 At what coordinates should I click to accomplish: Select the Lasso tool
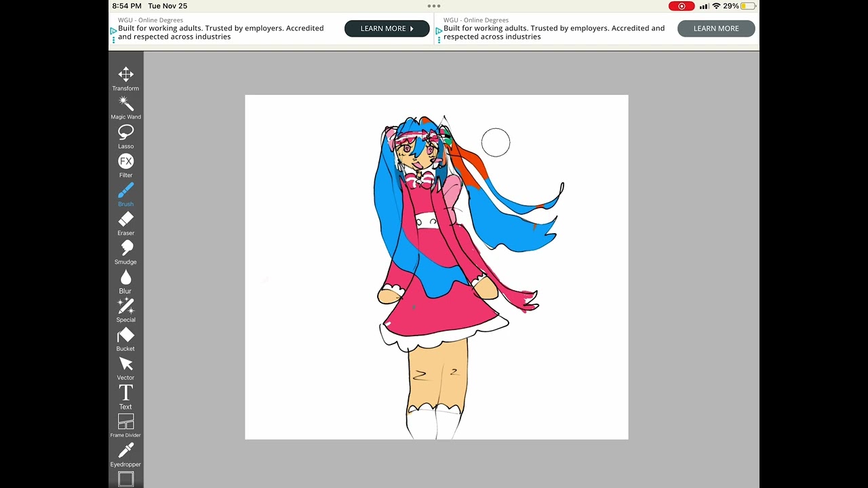[125, 137]
